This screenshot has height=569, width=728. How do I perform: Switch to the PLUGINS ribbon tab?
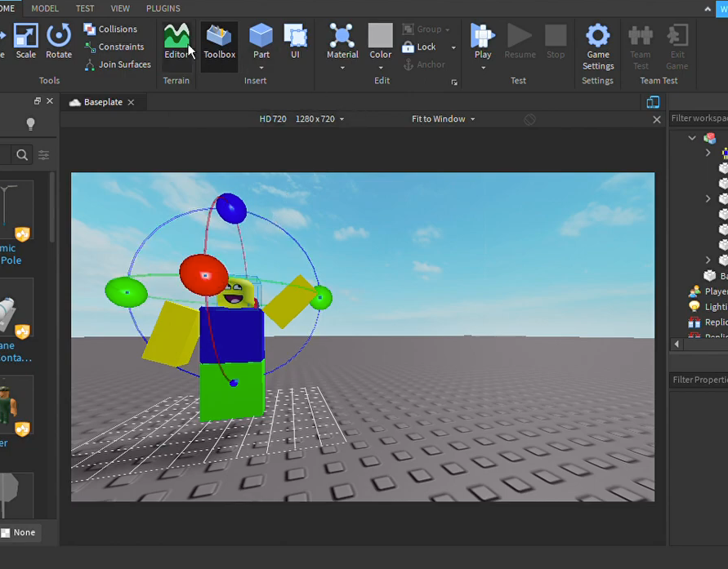coord(163,8)
